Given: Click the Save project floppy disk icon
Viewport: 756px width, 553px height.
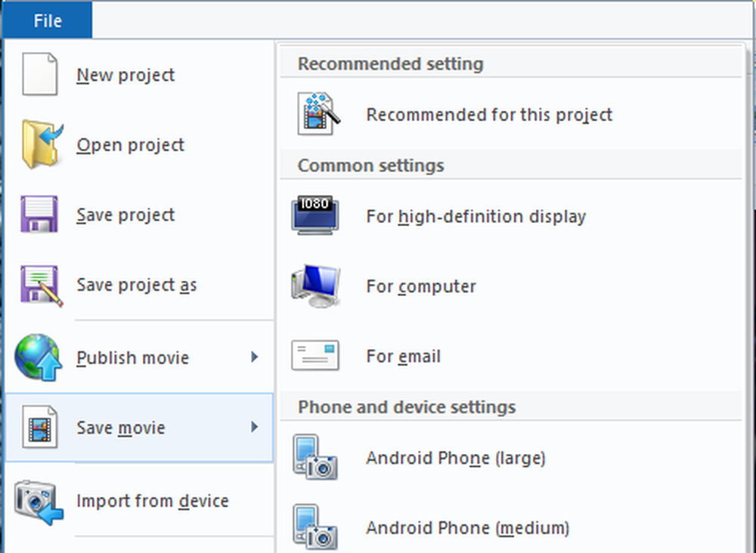Looking at the screenshot, I should click(39, 214).
